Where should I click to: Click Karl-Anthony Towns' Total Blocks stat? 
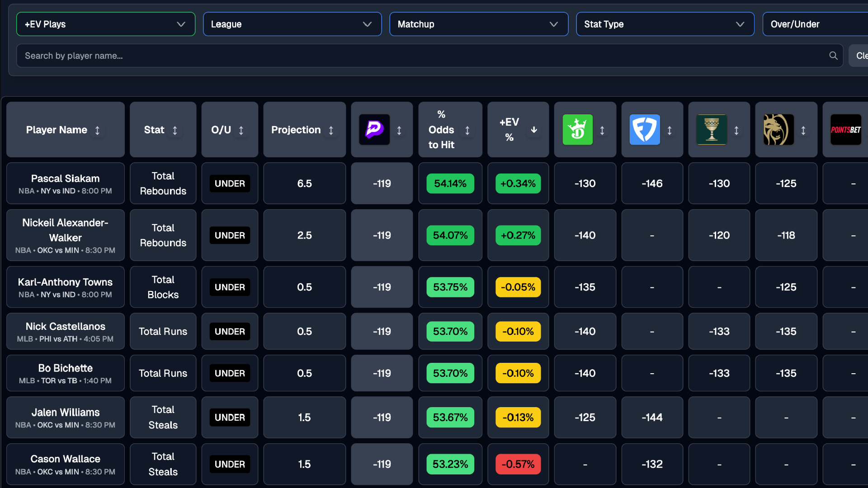(163, 287)
